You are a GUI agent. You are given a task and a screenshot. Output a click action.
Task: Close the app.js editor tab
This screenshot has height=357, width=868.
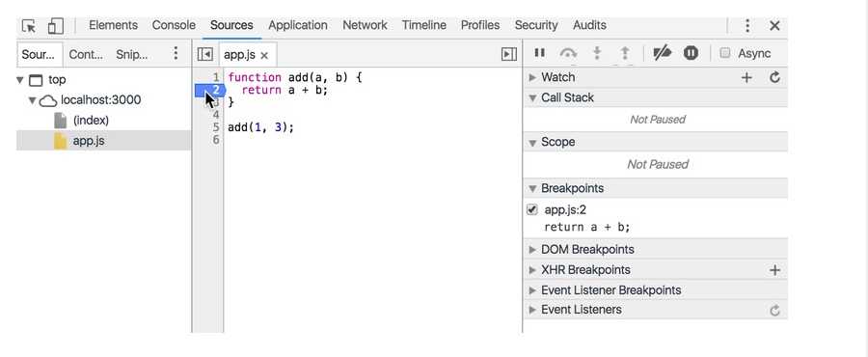click(264, 55)
